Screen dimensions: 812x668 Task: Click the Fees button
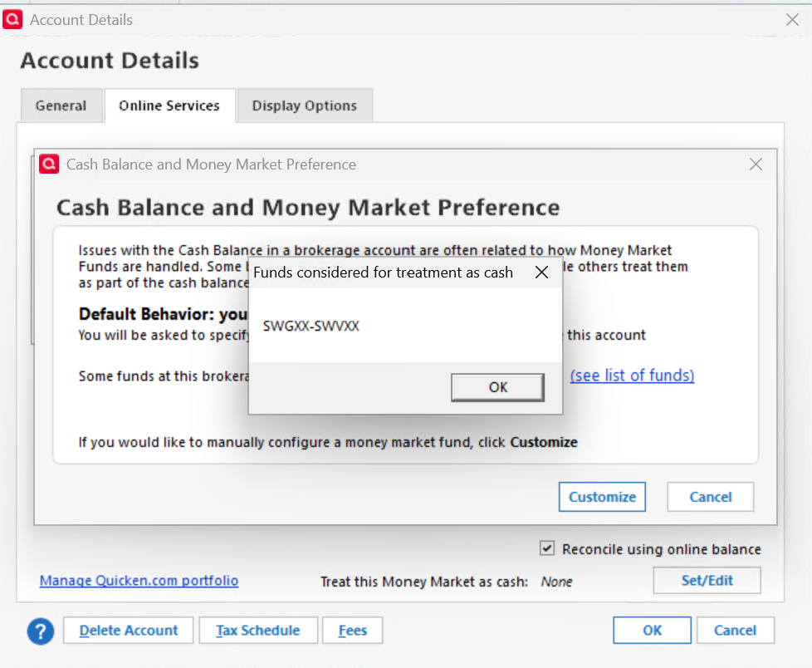pyautogui.click(x=353, y=630)
